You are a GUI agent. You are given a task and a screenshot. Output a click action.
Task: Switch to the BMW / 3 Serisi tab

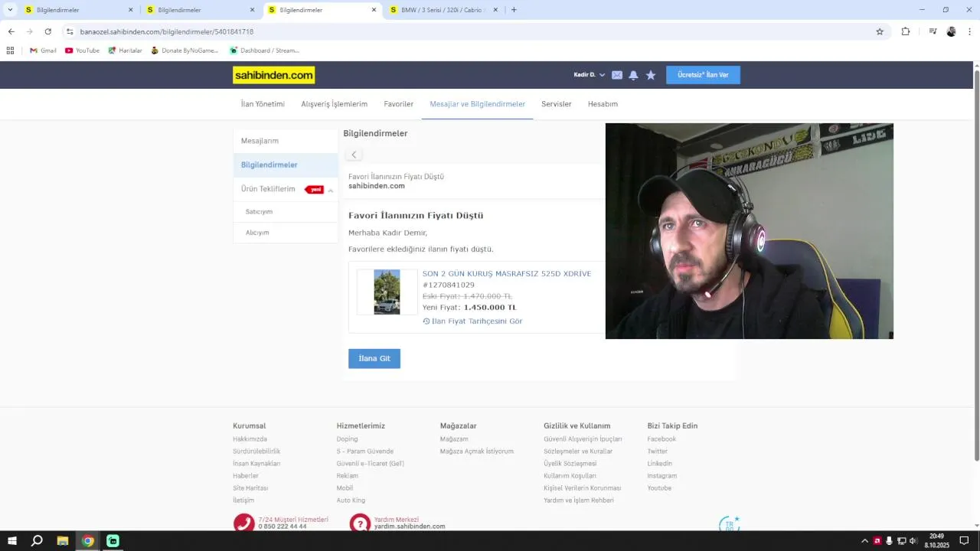(443, 10)
